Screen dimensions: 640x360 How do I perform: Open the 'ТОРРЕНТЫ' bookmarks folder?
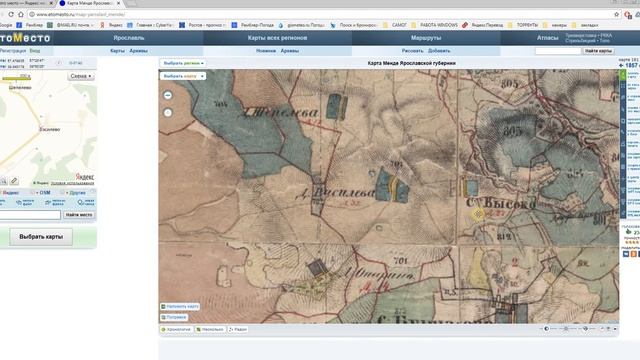click(x=523, y=25)
